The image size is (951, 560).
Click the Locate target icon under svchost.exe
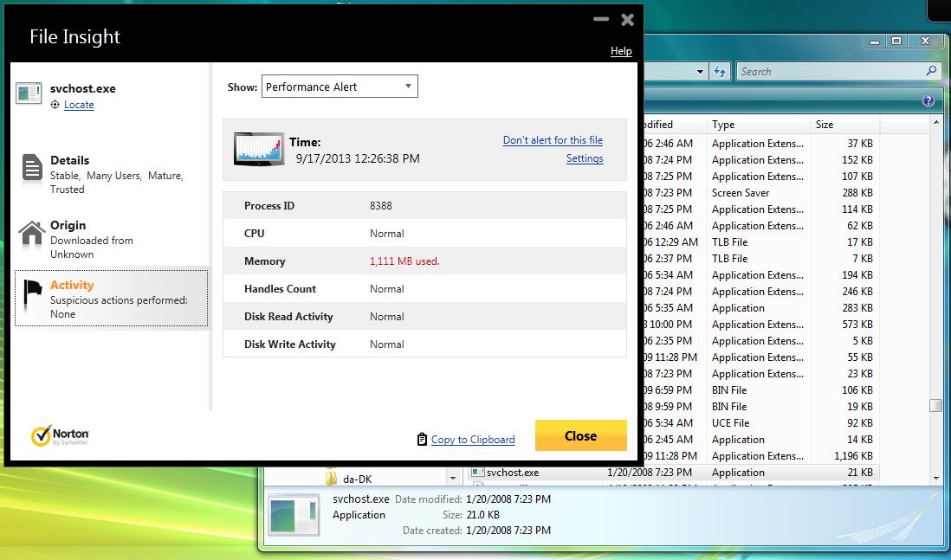click(55, 105)
